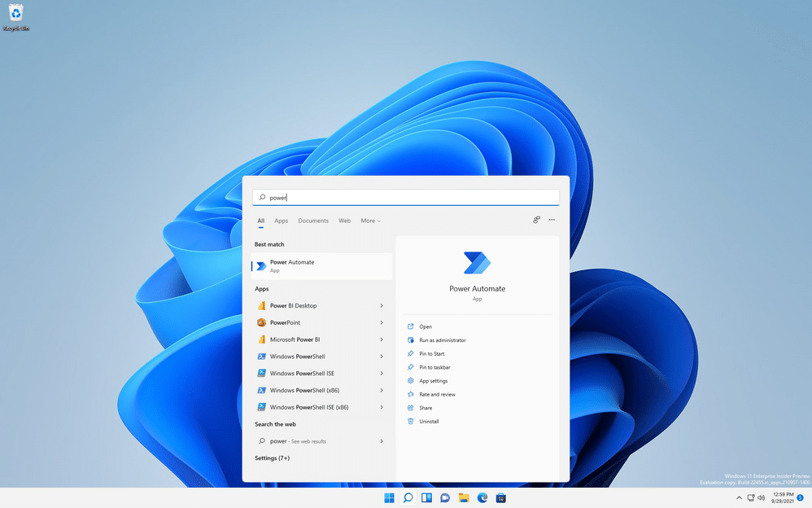Select the Documents search filter
Image resolution: width=812 pixels, height=508 pixels.
312,220
